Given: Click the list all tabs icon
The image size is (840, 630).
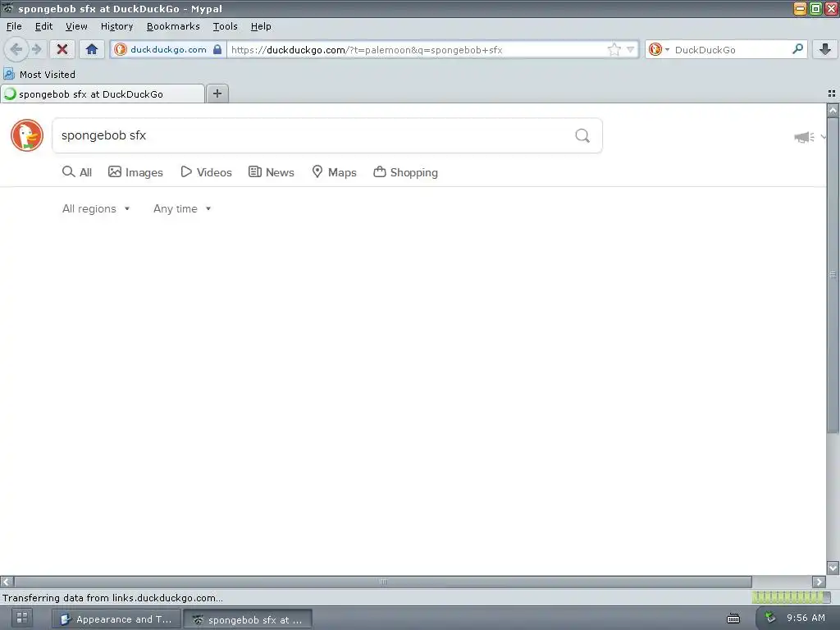Looking at the screenshot, I should pos(832,94).
